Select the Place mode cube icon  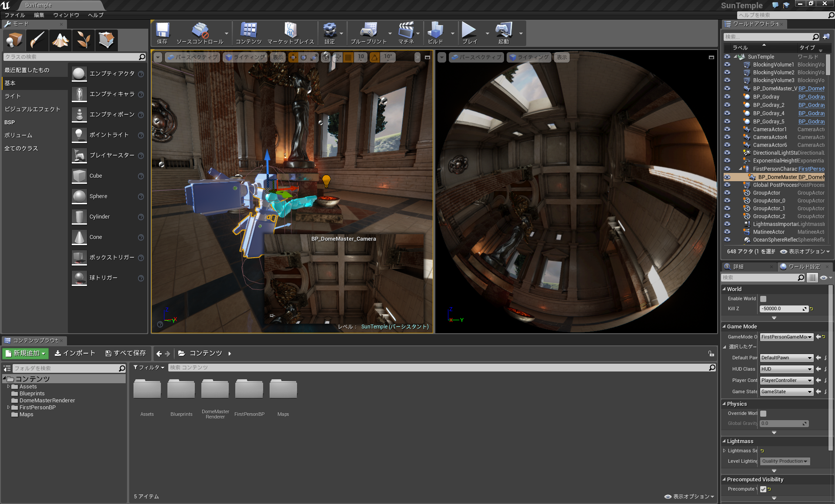(14, 40)
